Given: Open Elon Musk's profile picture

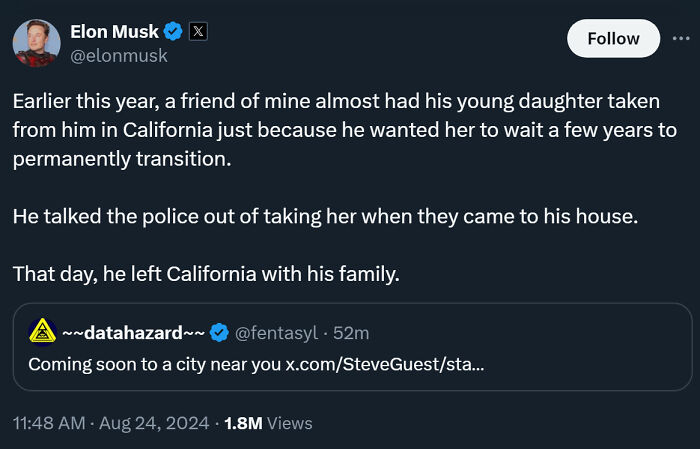Looking at the screenshot, I should coord(35,42).
